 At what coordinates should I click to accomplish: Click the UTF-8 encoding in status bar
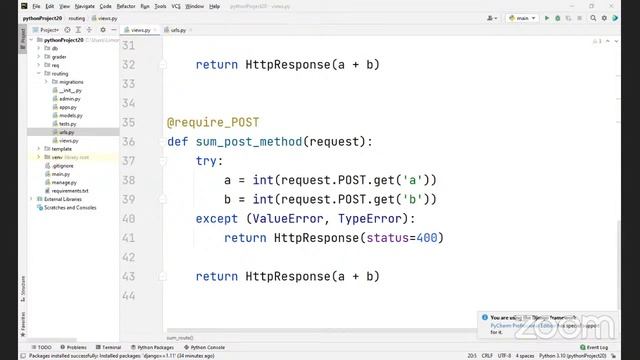coord(504,356)
